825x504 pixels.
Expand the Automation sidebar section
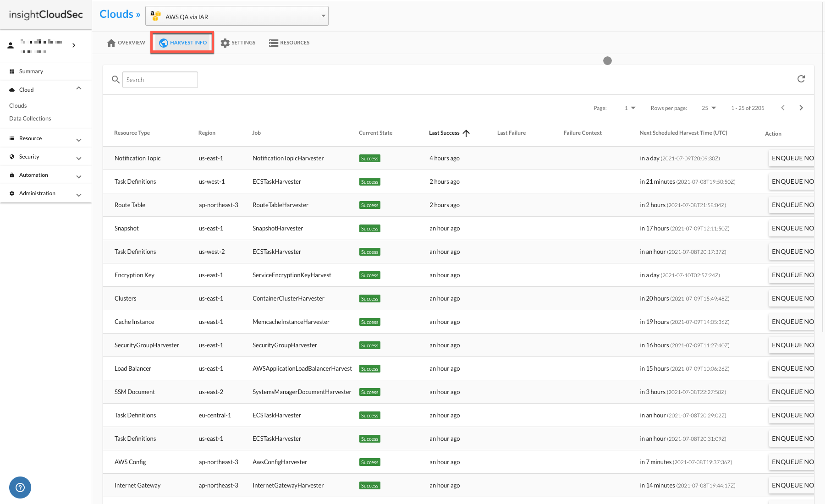[79, 176]
